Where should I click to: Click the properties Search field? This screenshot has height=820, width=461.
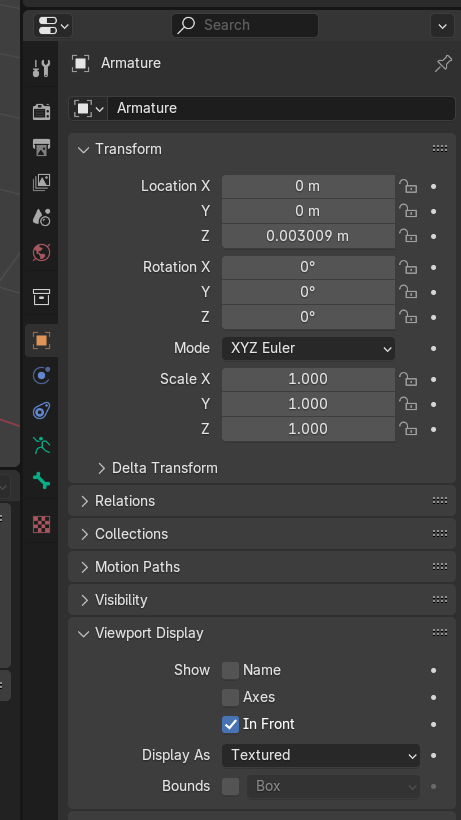tap(245, 25)
